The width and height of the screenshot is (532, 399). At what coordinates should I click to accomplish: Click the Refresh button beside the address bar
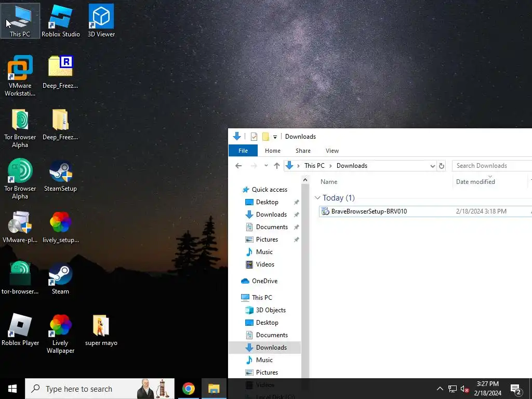tap(442, 166)
